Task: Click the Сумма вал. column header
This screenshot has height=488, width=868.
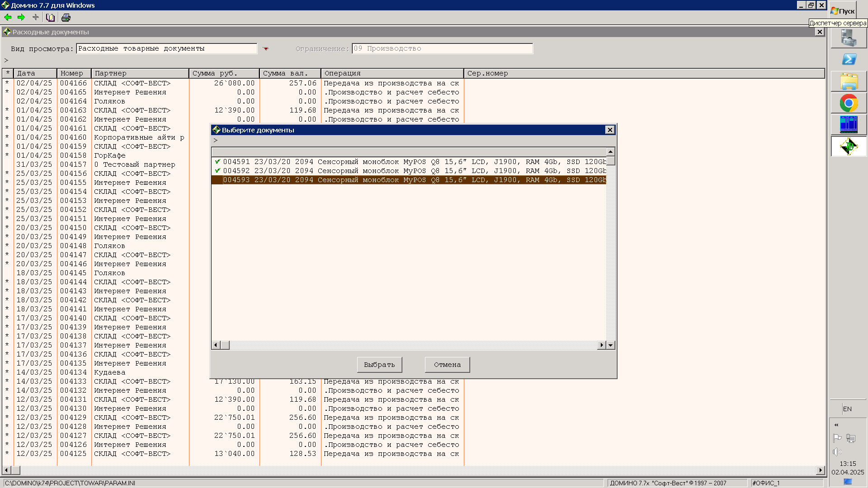Action: pyautogui.click(x=290, y=73)
